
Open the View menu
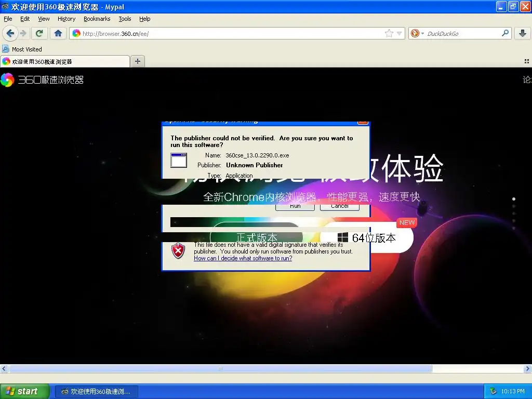44,19
